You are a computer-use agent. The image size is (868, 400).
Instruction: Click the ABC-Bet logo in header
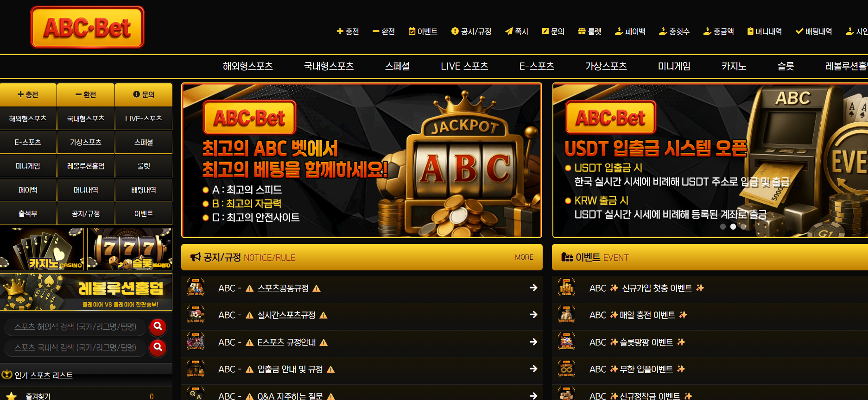[x=87, y=27]
